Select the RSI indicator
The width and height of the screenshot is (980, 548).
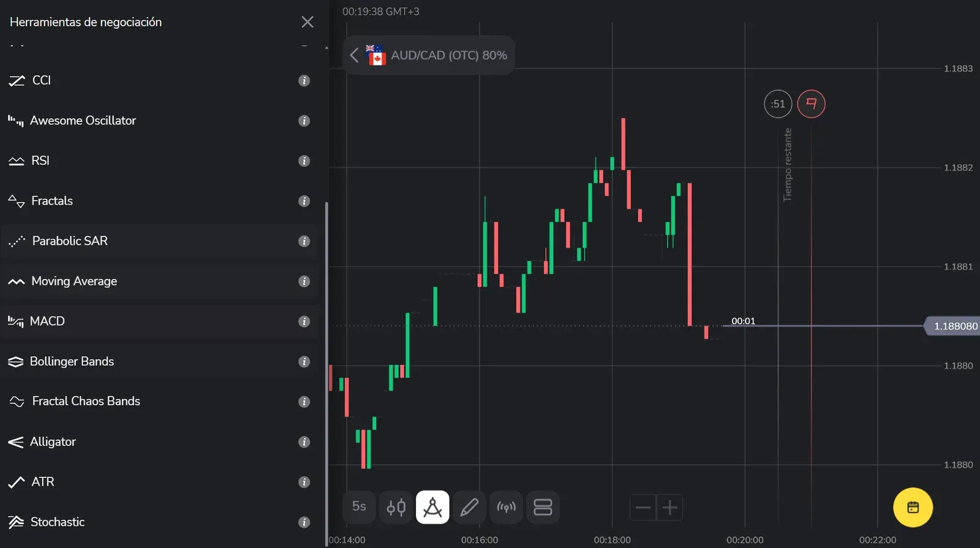159,161
